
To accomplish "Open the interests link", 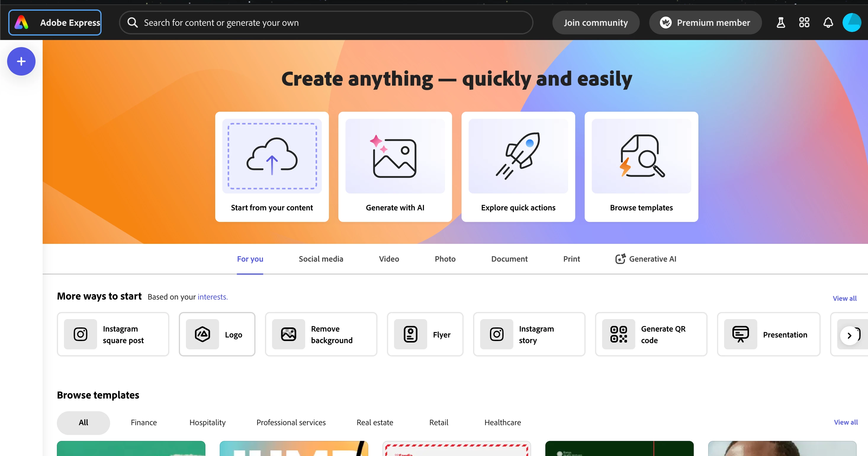I will (212, 297).
